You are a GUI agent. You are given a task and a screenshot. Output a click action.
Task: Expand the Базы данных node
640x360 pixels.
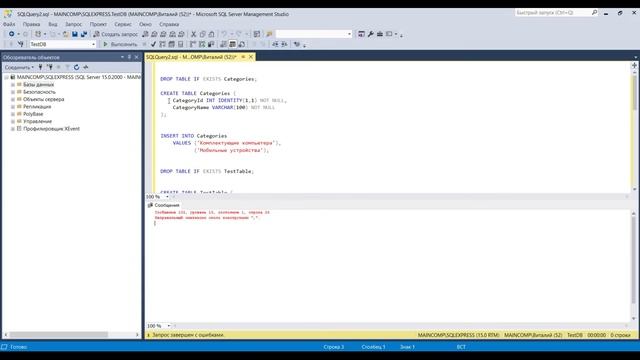coord(13,85)
